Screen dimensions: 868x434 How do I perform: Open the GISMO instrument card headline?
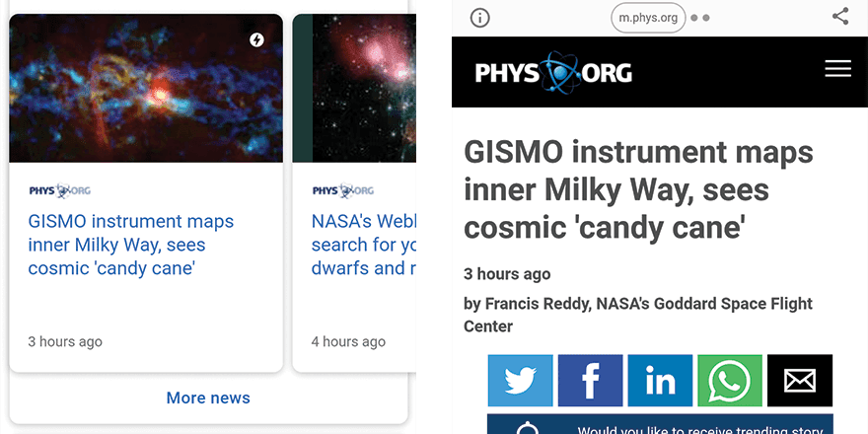tap(131, 245)
